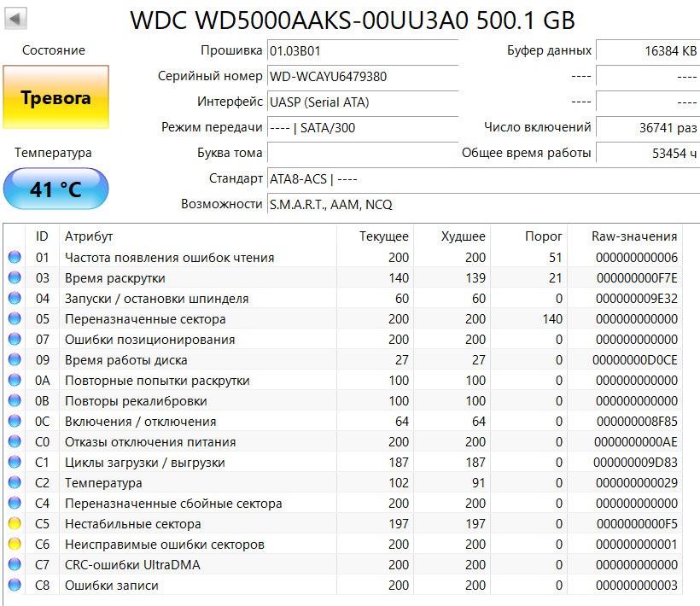Click yellow status icon for Нестабильные сектора

tap(15, 524)
